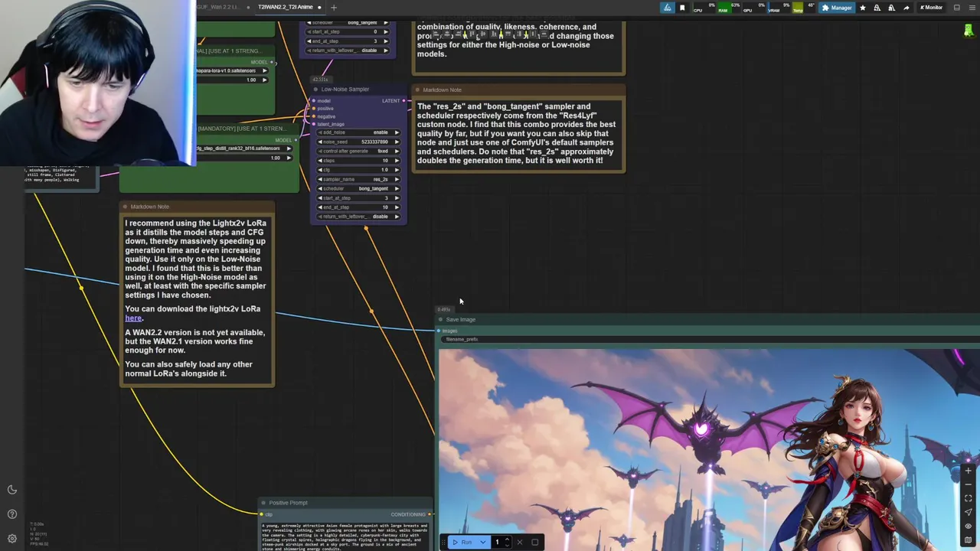Open the Monitor button
Image resolution: width=980 pixels, height=551 pixels.
click(931, 8)
